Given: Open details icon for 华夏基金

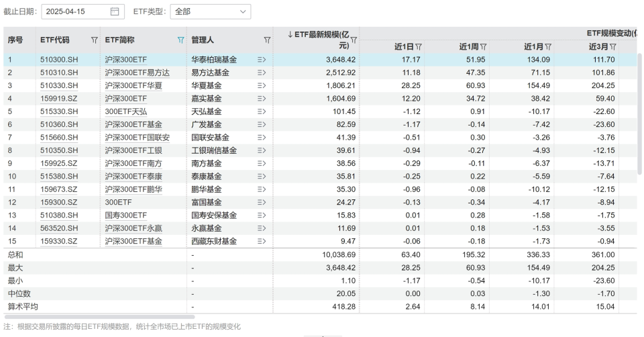Looking at the screenshot, I should tap(262, 85).
